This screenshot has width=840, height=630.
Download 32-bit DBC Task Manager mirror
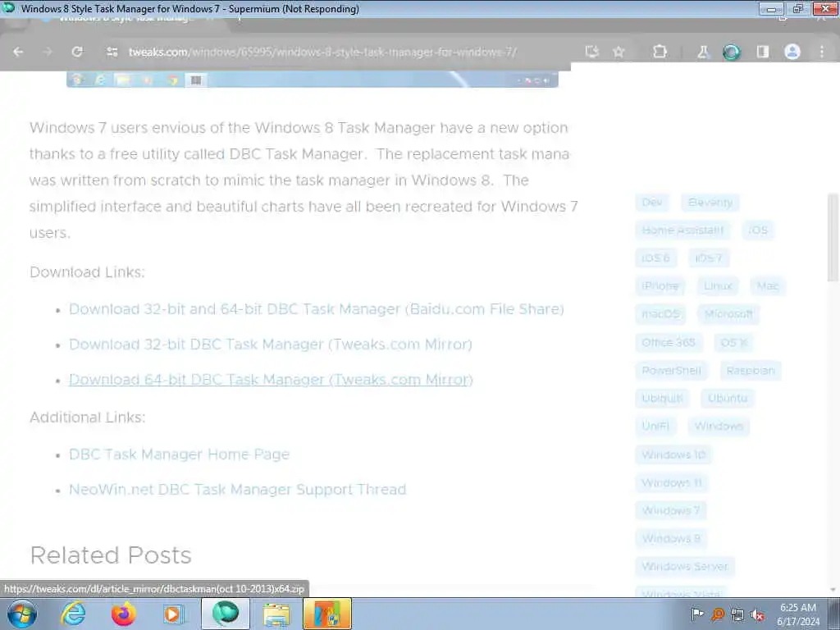coord(271,345)
